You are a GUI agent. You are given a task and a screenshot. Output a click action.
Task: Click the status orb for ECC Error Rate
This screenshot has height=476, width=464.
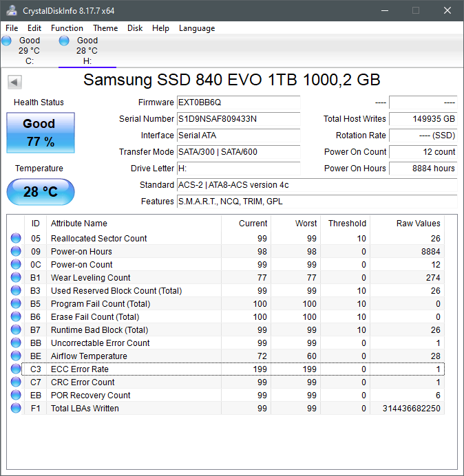[16, 369]
